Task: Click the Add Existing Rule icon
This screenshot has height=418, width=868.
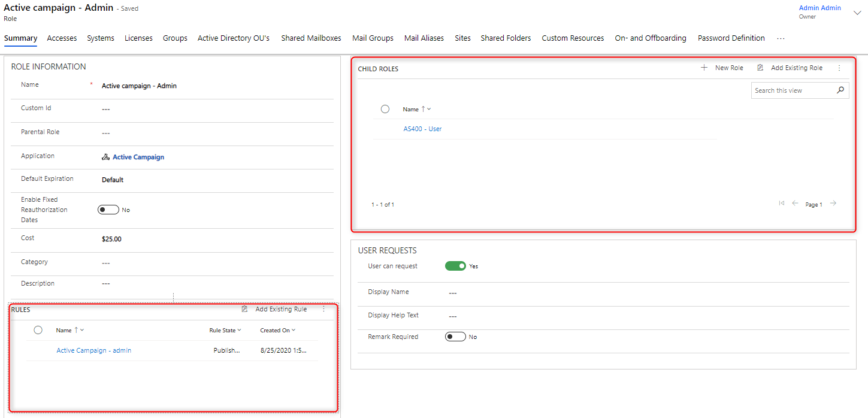Action: [244, 309]
